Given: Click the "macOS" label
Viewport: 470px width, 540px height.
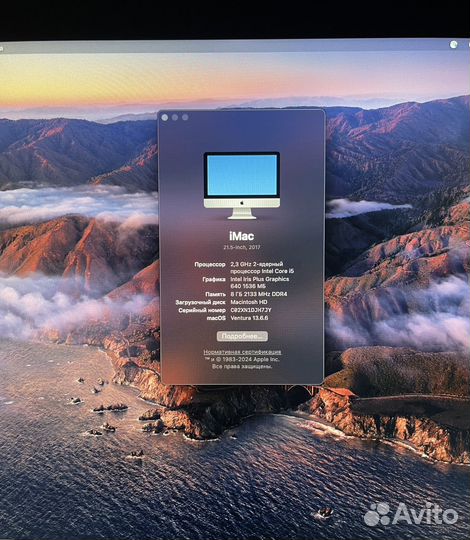Looking at the screenshot, I should 216,318.
